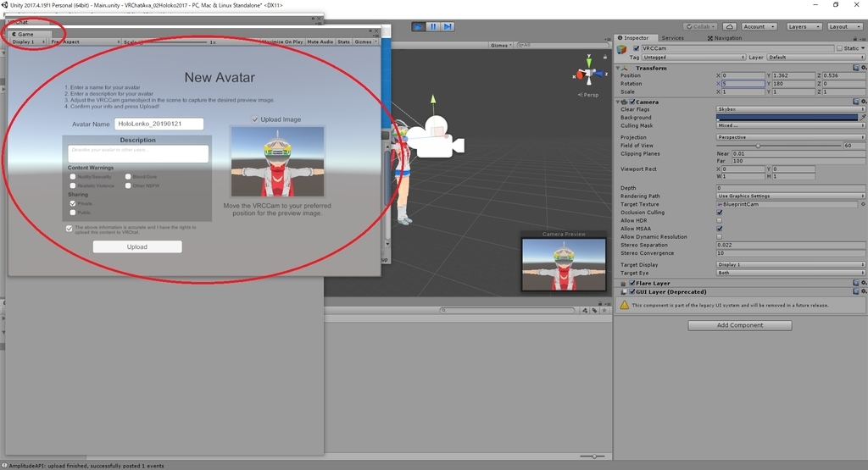Open the Layers dropdown
The width and height of the screenshot is (868, 470).
coord(804,26)
